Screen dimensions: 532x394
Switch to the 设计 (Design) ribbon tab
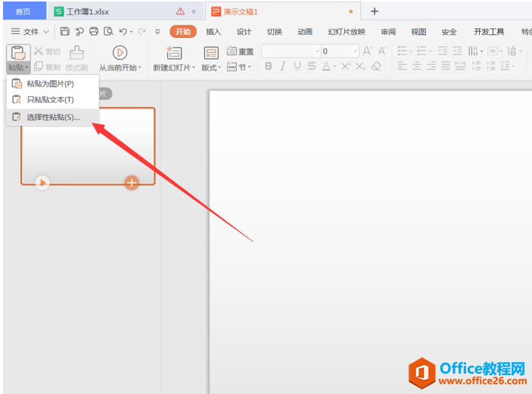244,32
